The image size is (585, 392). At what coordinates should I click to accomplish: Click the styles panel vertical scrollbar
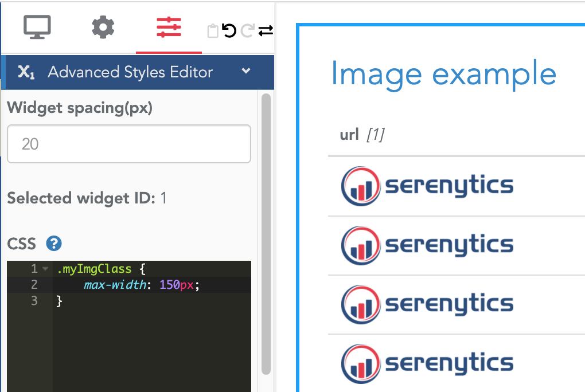266,233
